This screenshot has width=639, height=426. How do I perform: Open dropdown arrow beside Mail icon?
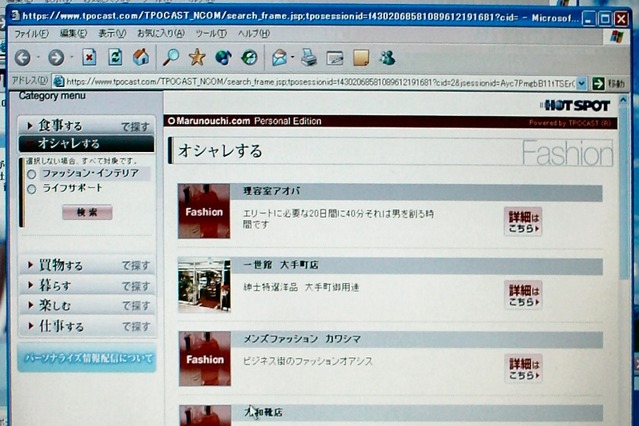point(293,58)
